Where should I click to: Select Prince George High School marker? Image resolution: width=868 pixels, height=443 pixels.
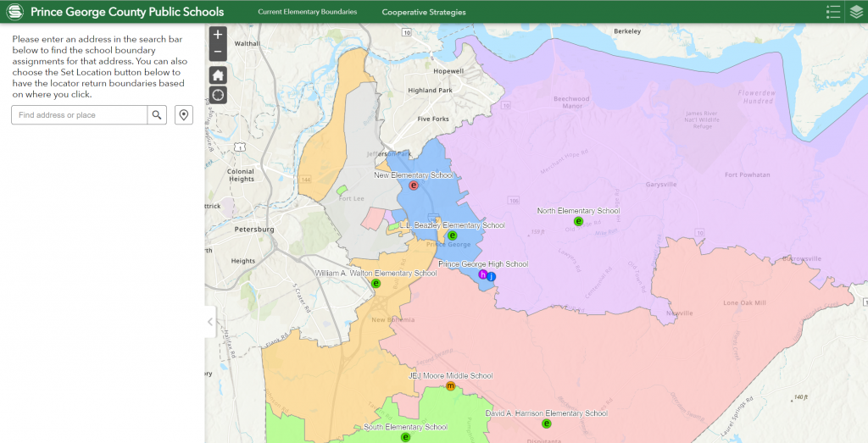pyautogui.click(x=482, y=274)
